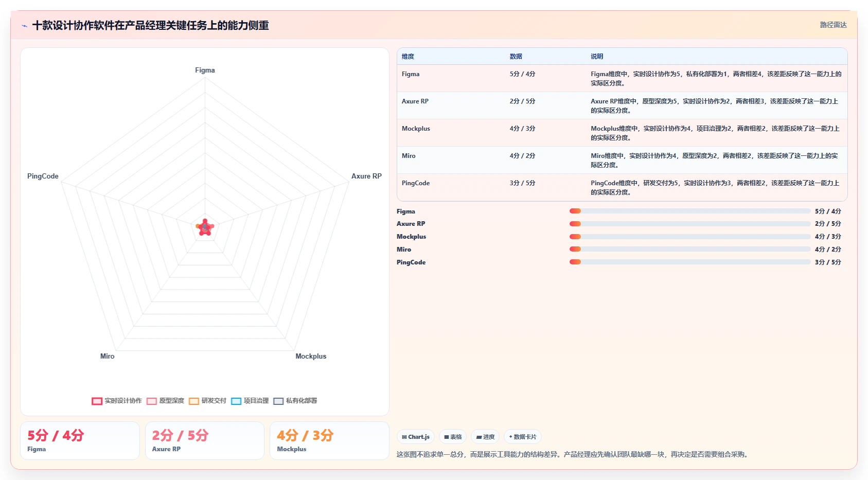Click the 说明 table column header
This screenshot has height=480, width=868.
597,57
